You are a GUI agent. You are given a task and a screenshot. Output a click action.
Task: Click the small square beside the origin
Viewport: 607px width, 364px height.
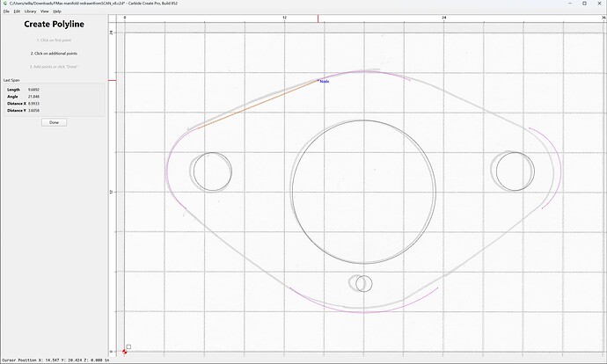[128, 346]
